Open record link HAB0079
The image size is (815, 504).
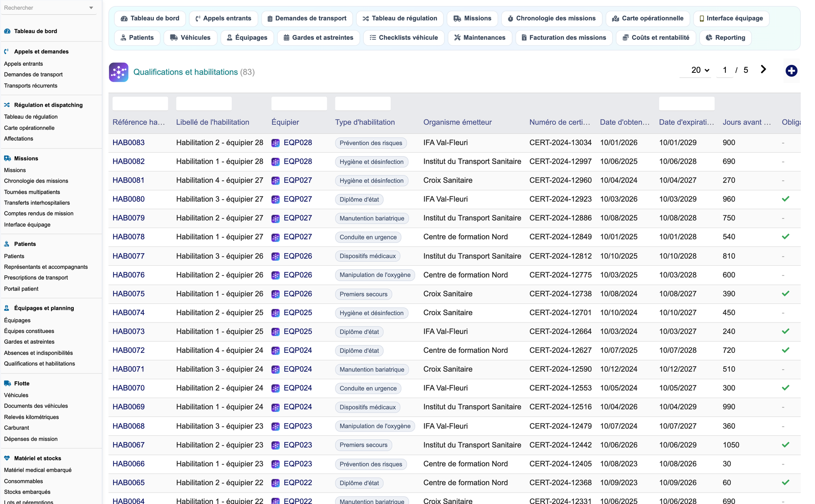pyautogui.click(x=129, y=218)
